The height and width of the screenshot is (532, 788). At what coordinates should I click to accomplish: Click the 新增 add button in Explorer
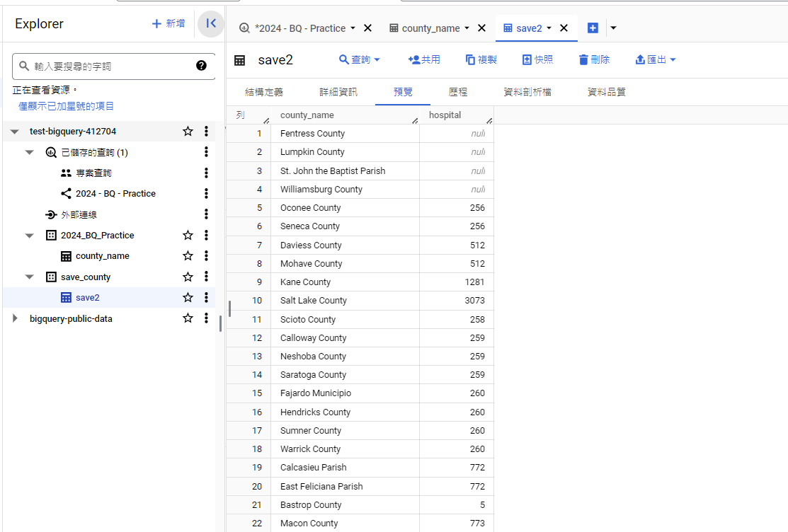click(169, 23)
